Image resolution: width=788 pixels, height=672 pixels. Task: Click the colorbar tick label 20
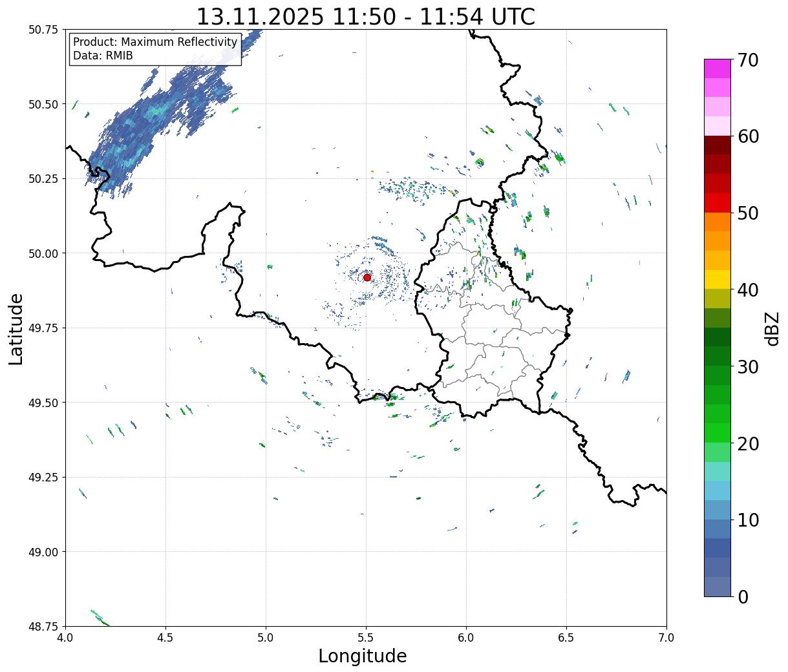coord(747,443)
